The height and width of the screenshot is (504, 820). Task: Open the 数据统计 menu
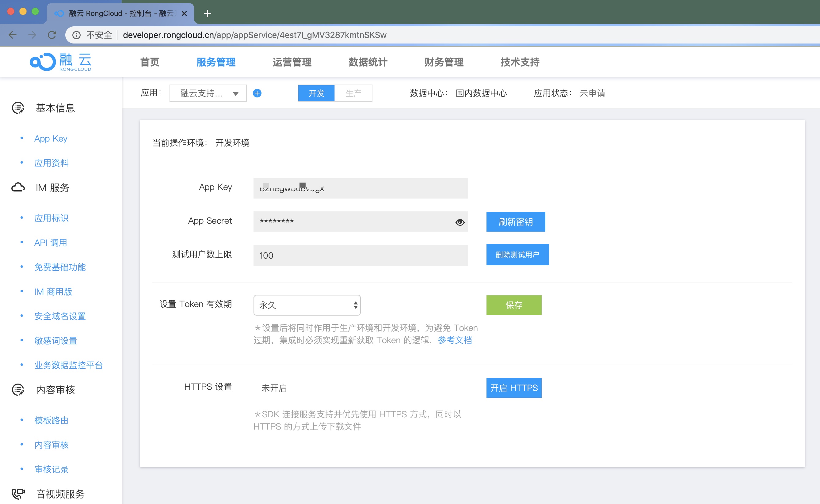(368, 62)
